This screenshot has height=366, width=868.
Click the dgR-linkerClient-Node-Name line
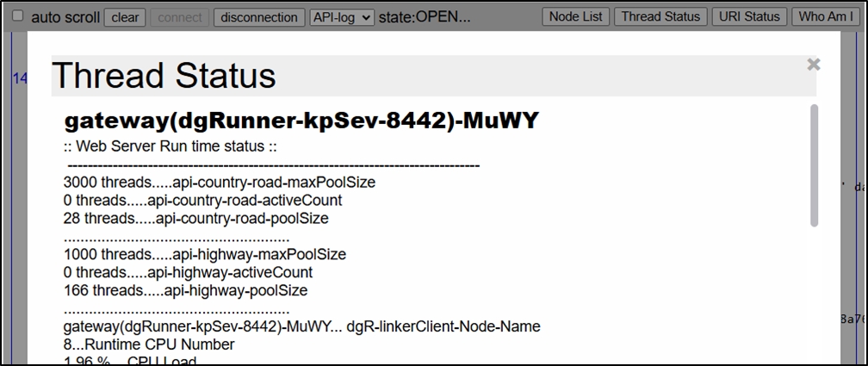pyautogui.click(x=302, y=326)
